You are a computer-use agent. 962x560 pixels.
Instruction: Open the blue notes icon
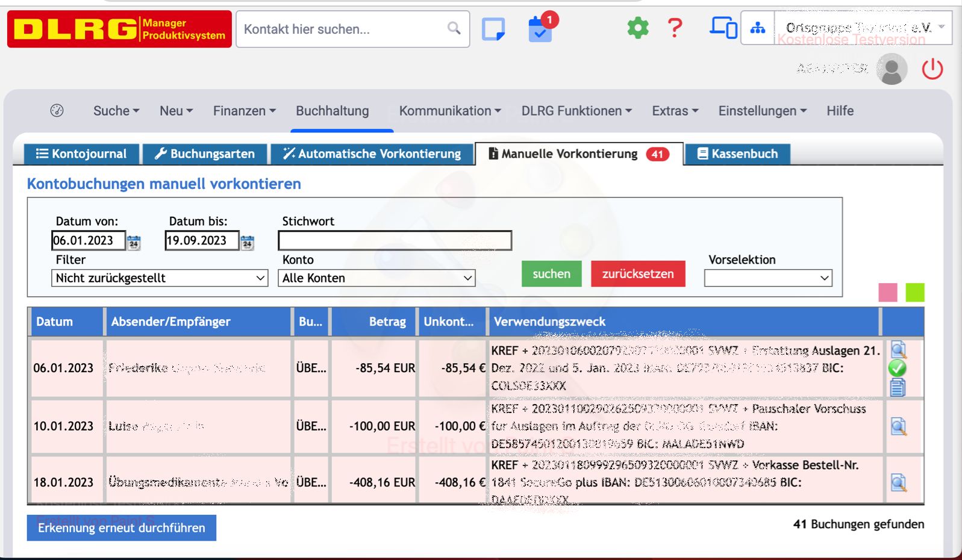[x=493, y=29]
